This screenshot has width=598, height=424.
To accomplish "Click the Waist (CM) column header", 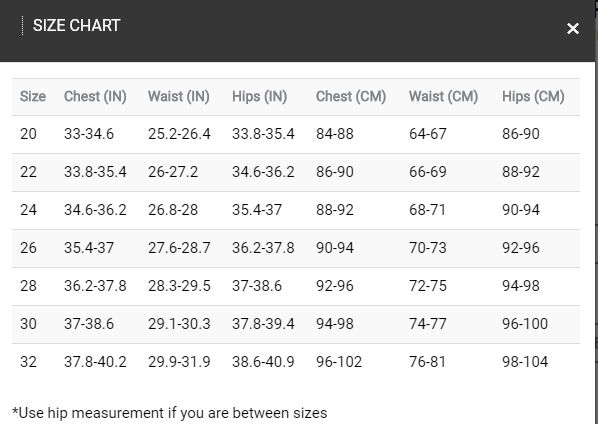I will (444, 96).
